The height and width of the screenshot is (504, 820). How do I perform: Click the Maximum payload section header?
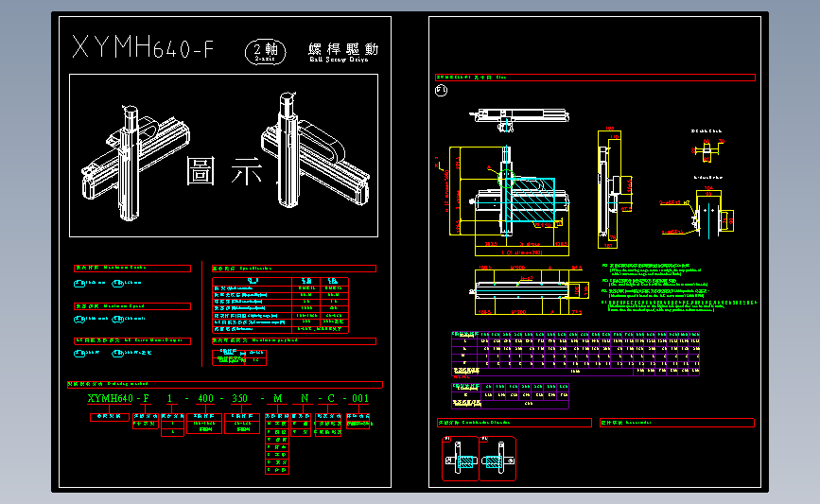(294, 340)
